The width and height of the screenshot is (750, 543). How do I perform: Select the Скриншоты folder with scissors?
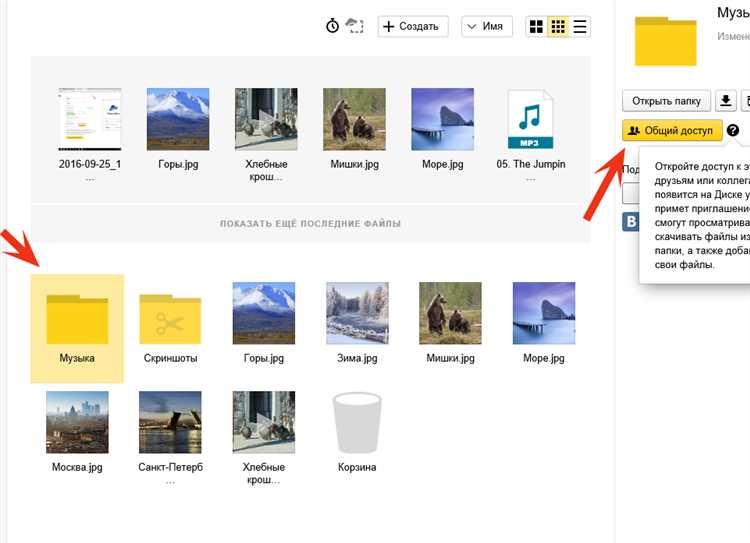170,322
